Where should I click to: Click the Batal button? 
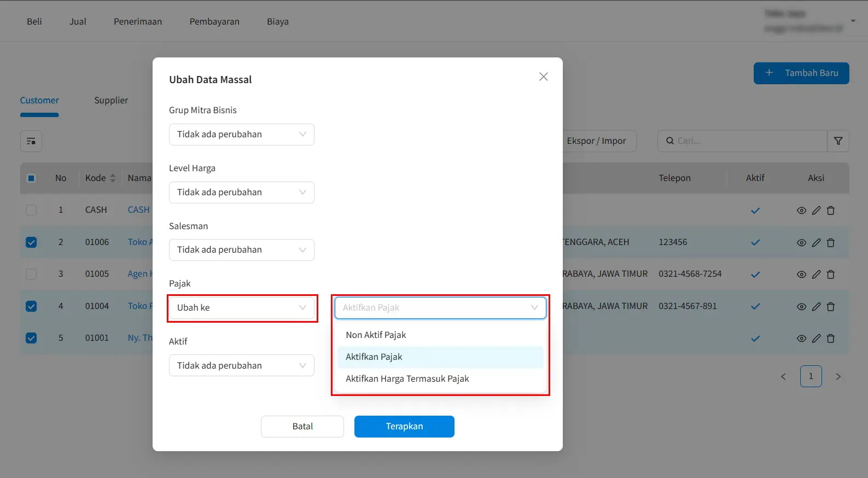[x=302, y=427]
